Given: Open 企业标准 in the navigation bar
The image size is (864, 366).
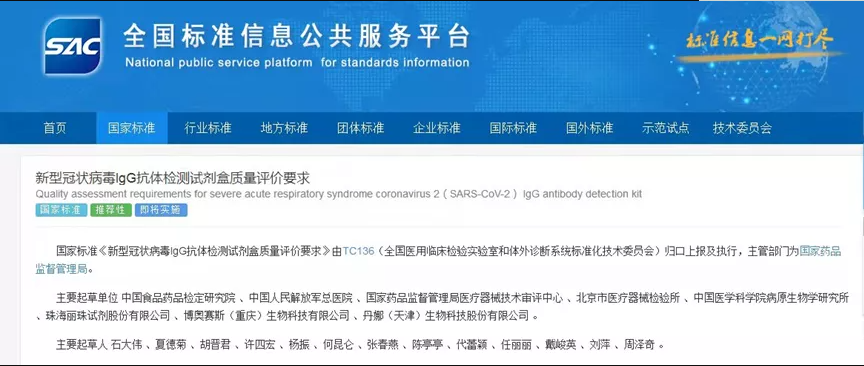Looking at the screenshot, I should pos(437,128).
